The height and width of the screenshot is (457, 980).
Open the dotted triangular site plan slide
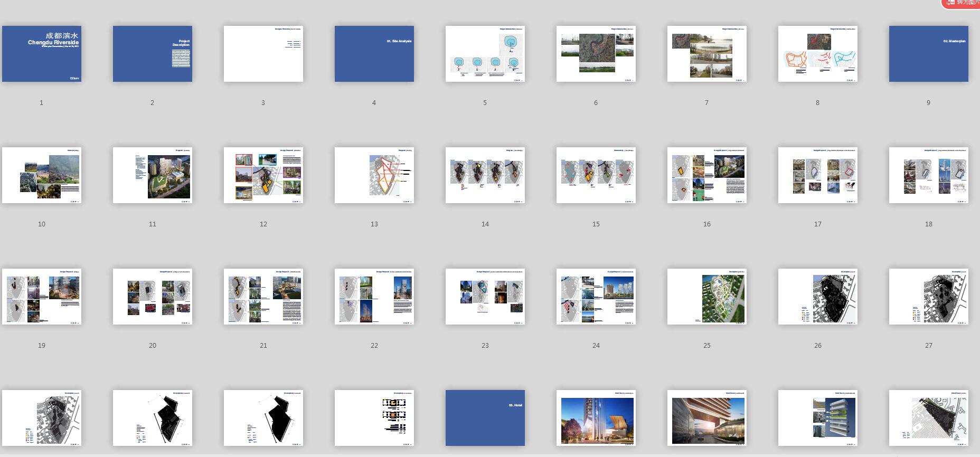point(929,418)
